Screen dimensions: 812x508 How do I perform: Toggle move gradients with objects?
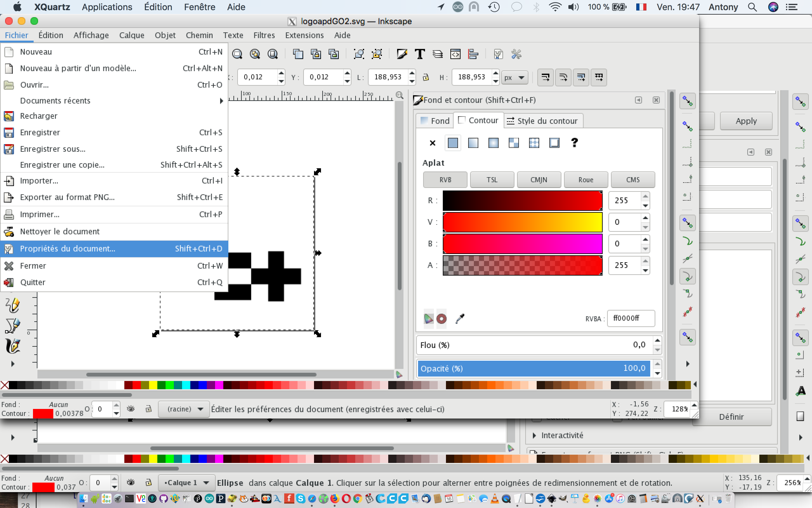click(581, 77)
